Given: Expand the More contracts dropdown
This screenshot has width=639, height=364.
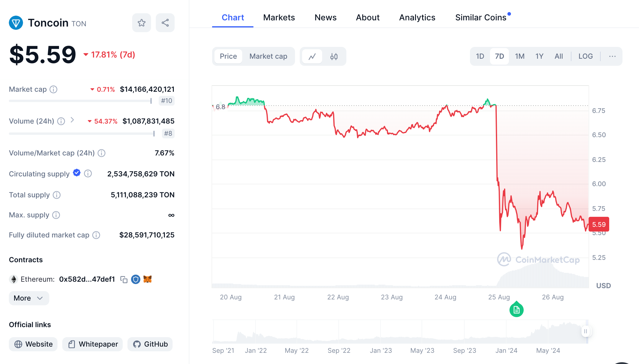Looking at the screenshot, I should coord(29,298).
